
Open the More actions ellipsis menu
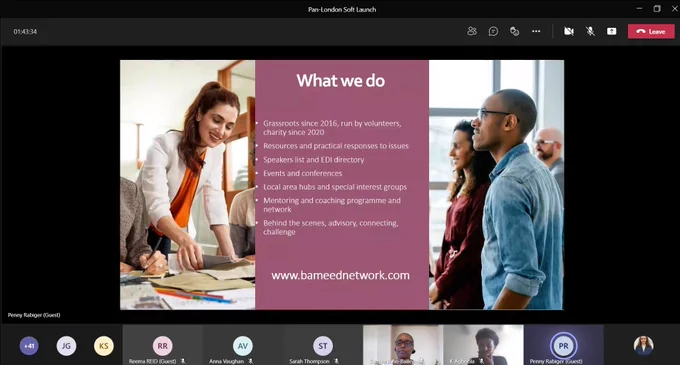click(536, 31)
